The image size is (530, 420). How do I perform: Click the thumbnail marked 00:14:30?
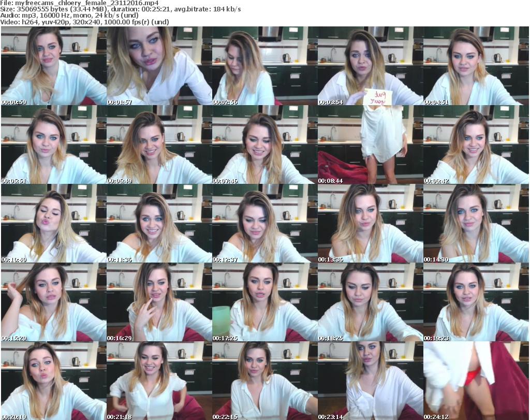tap(476, 223)
